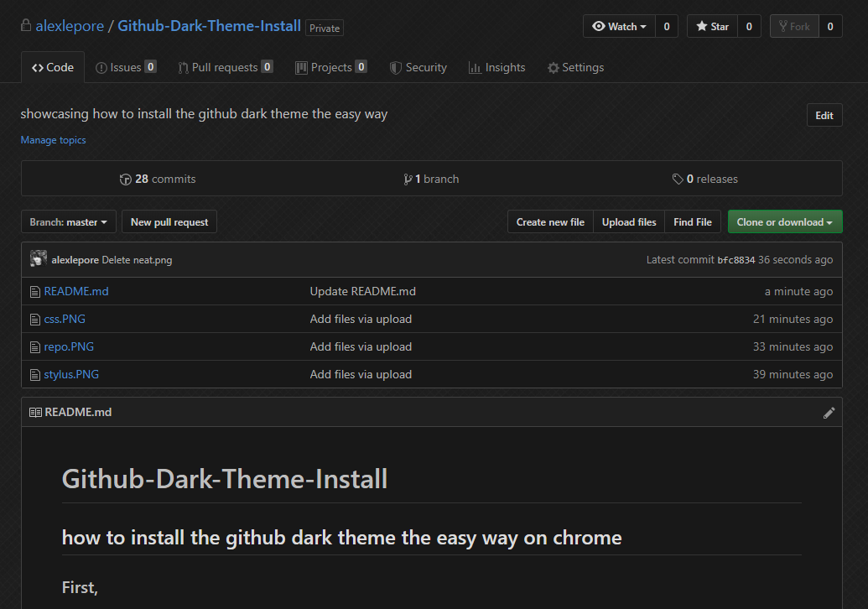Open Github-Dark-Theme-Install repo title link
This screenshot has width=868, height=609.
pos(210,26)
